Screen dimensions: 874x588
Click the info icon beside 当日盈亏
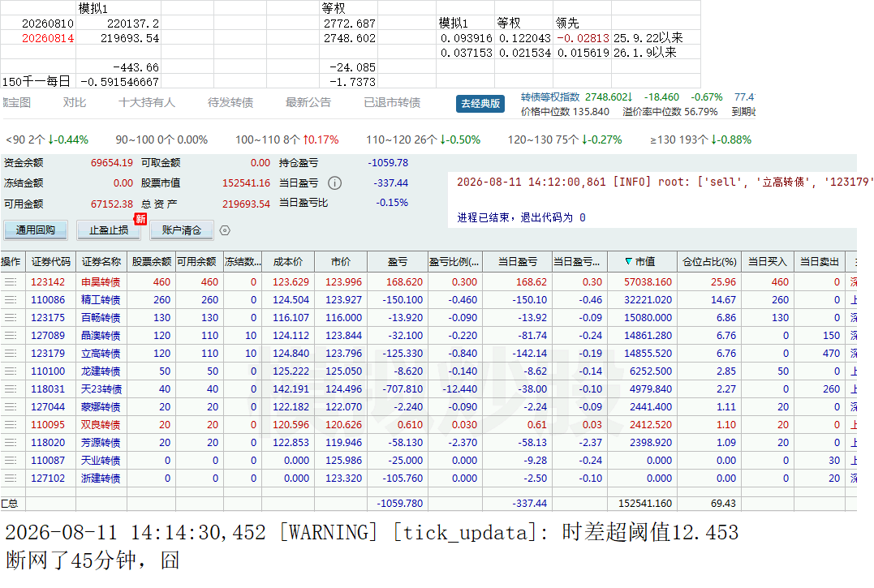[334, 183]
